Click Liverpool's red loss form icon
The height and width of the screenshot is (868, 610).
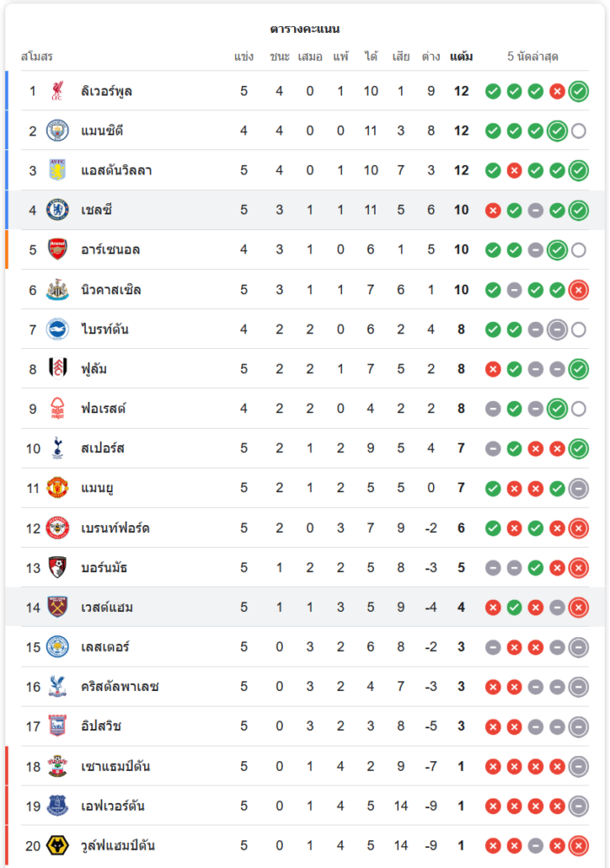tap(557, 91)
